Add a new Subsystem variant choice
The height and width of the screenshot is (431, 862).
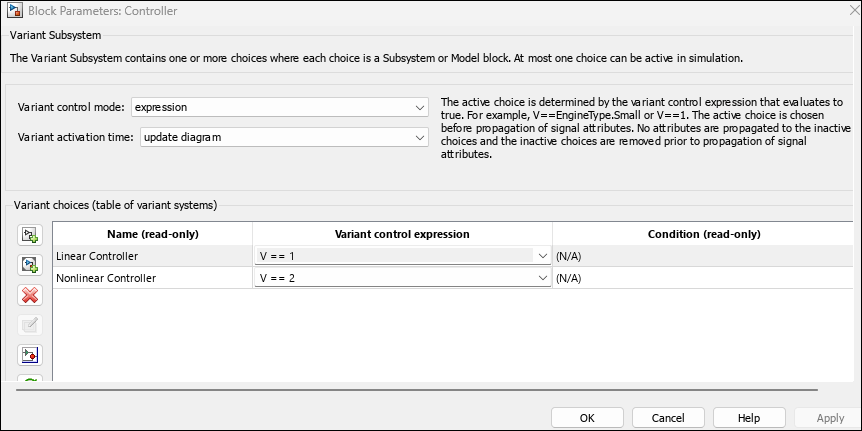click(x=30, y=236)
